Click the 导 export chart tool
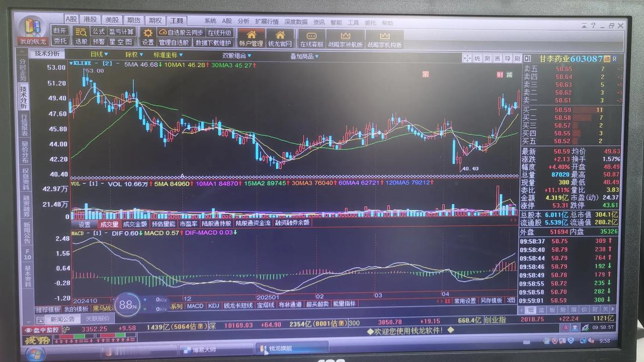 [x=507, y=58]
